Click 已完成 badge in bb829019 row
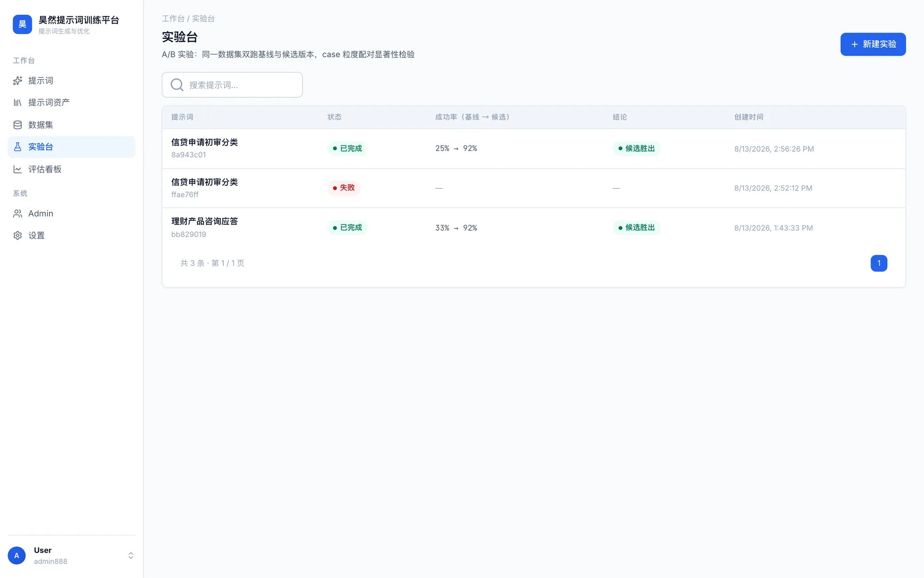The image size is (924, 578). pyautogui.click(x=347, y=227)
